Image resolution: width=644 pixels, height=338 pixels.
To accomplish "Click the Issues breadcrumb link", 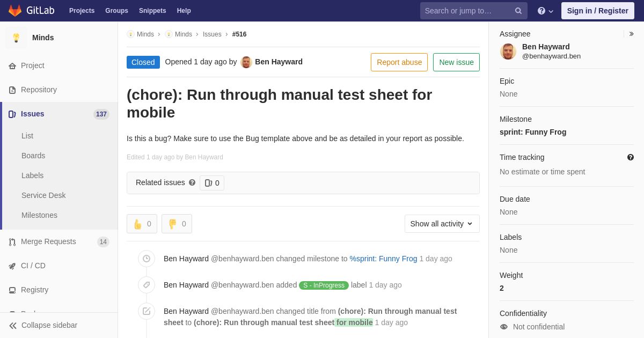I will tap(212, 34).
